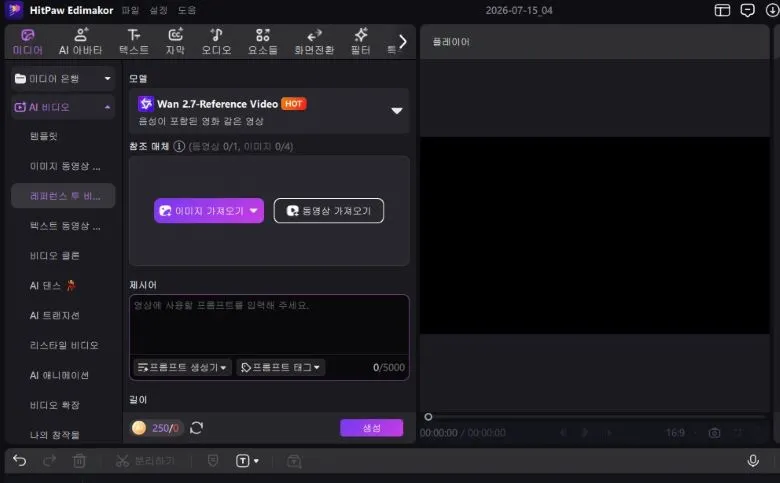The width and height of the screenshot is (780, 483).
Task: Open the 파일 file menu
Action: point(130,10)
